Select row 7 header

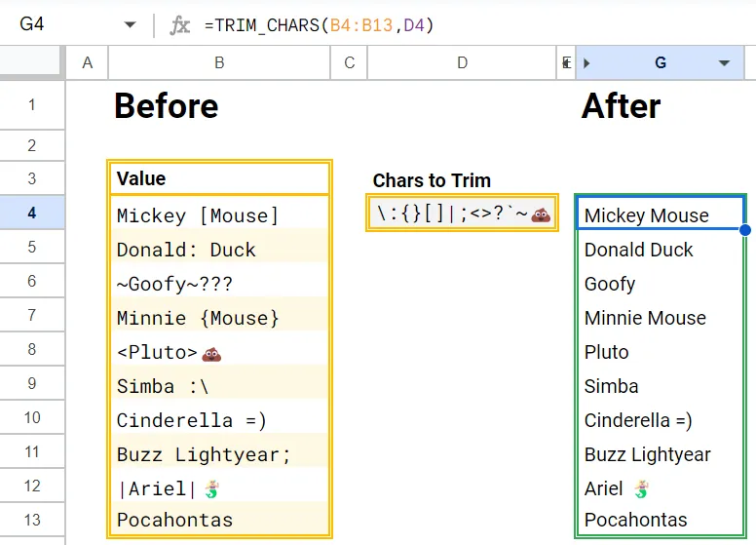[x=32, y=315]
